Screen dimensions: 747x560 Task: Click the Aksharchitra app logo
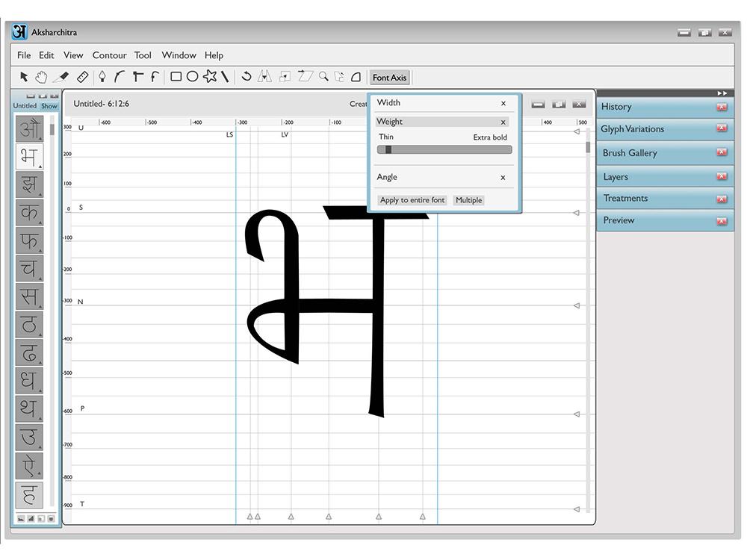pos(19,32)
